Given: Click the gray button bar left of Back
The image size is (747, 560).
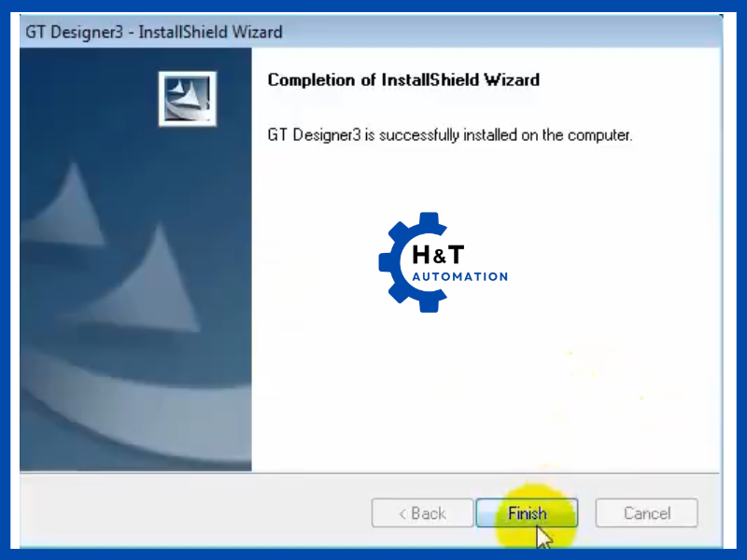Looking at the screenshot, I should pyautogui.click(x=195, y=512).
